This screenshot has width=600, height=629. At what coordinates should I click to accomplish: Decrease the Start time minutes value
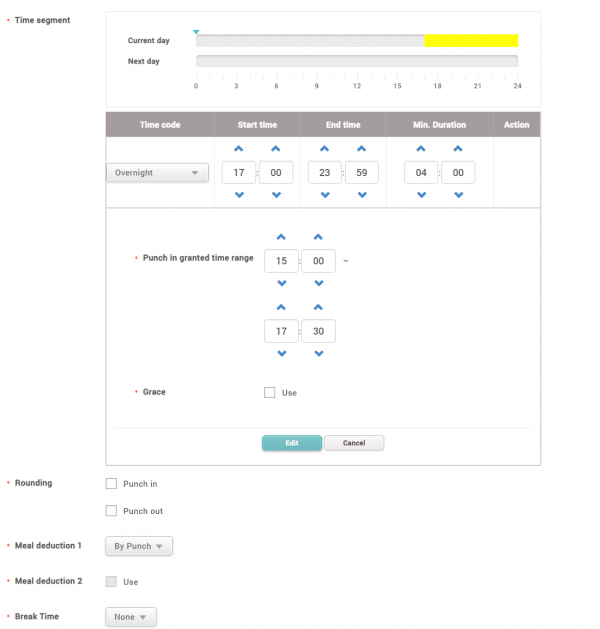point(275,195)
